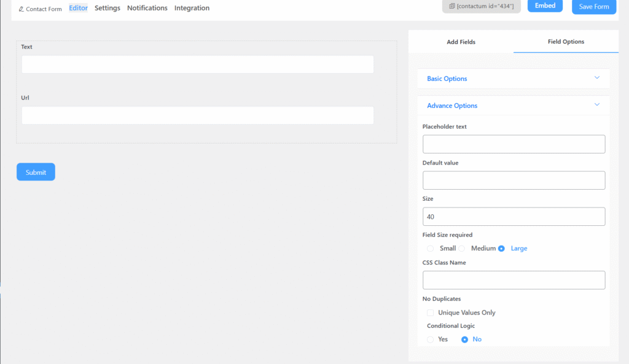Screen dimensions: 629x364
Task: Click the Size input showing 40
Action: 514,217
